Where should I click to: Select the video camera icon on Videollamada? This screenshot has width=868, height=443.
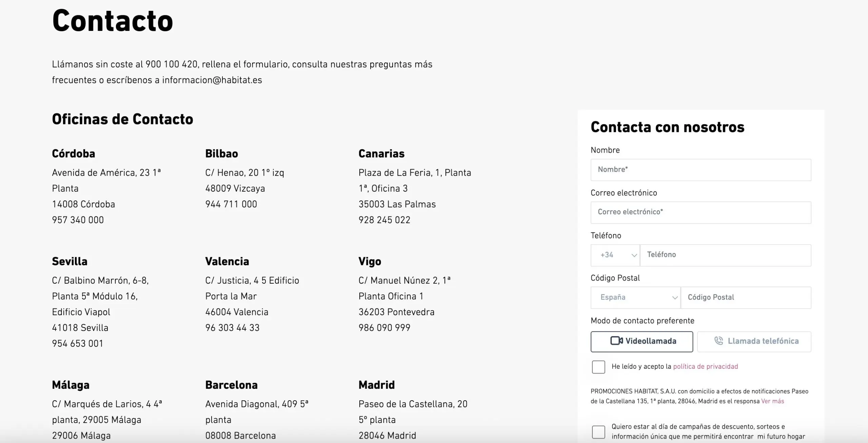[x=616, y=342]
